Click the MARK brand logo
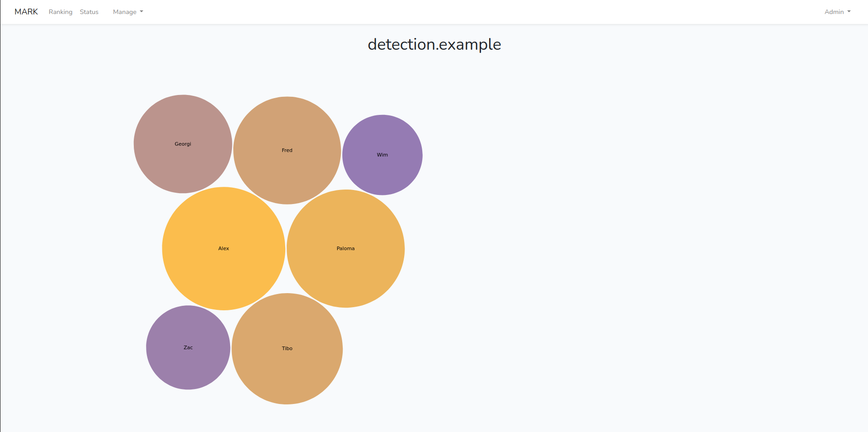 pos(26,12)
